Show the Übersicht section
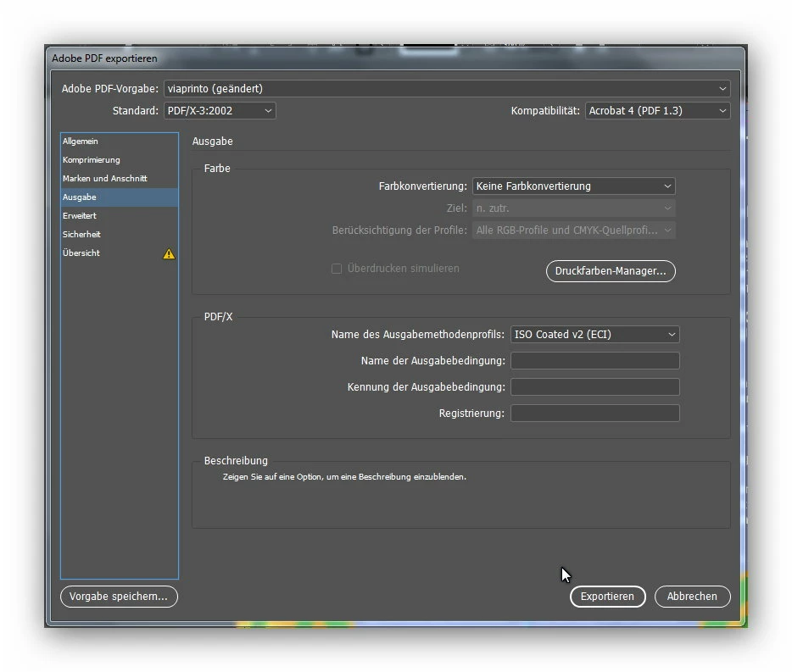Viewport: 792px width, 672px height. coord(120,253)
